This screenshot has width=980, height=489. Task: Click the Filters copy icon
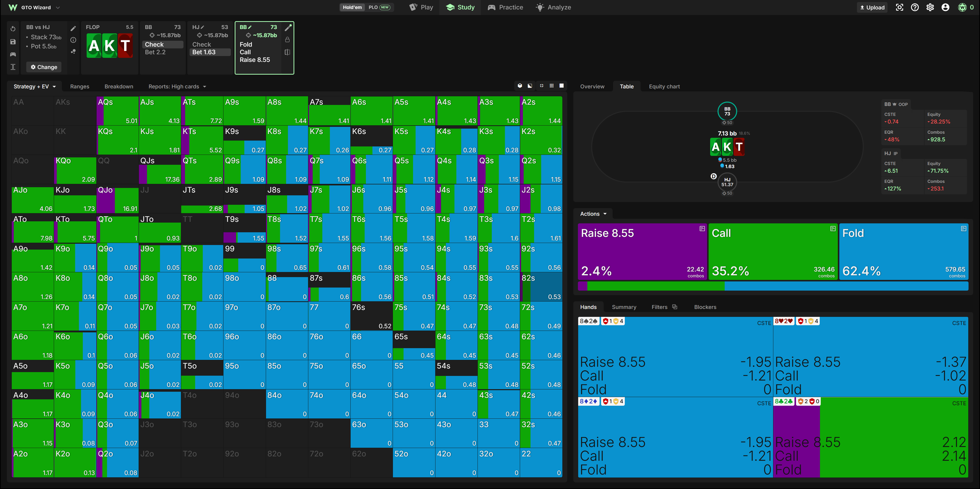pyautogui.click(x=674, y=307)
